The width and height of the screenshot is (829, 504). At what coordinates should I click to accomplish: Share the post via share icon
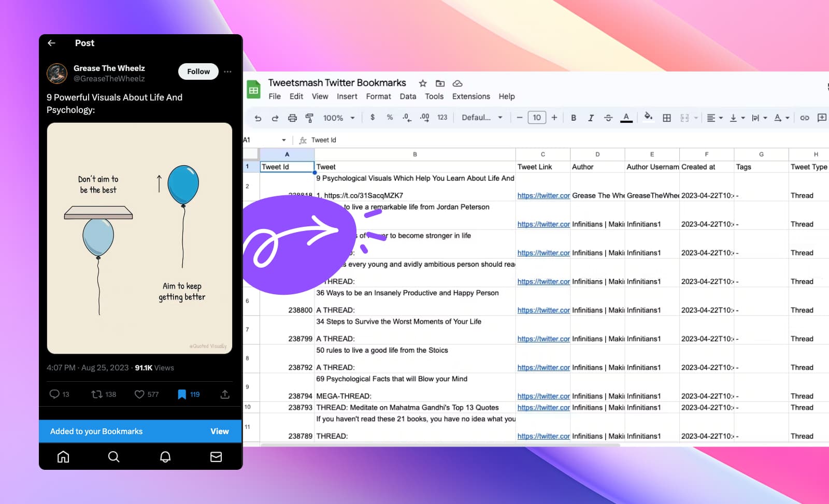point(225,394)
